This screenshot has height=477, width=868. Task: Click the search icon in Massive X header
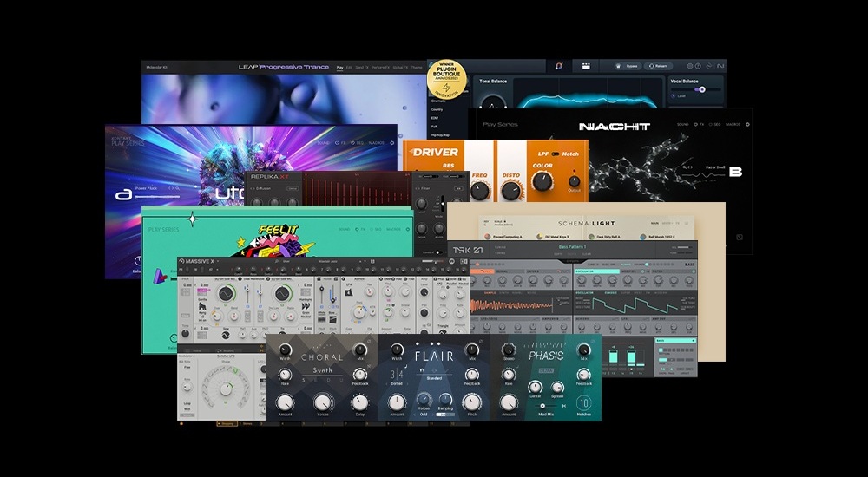pyautogui.click(x=276, y=261)
